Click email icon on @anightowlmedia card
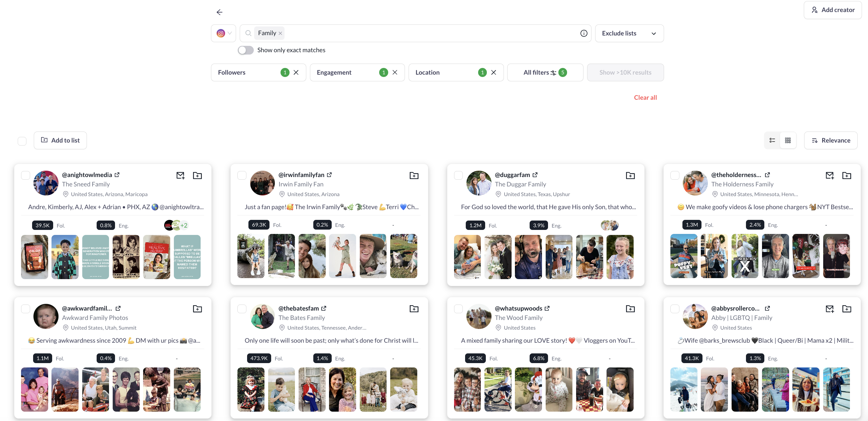Viewport: 868px width, 421px height. [180, 175]
